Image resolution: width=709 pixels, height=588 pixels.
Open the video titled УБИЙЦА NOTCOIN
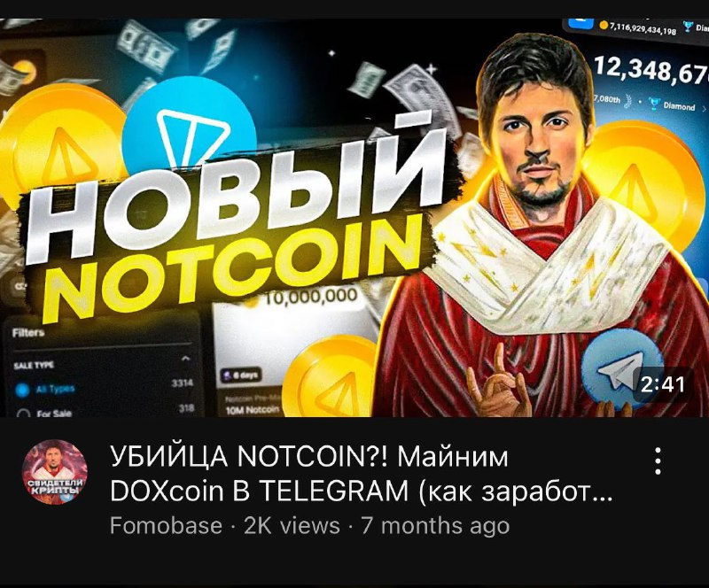click(360, 474)
